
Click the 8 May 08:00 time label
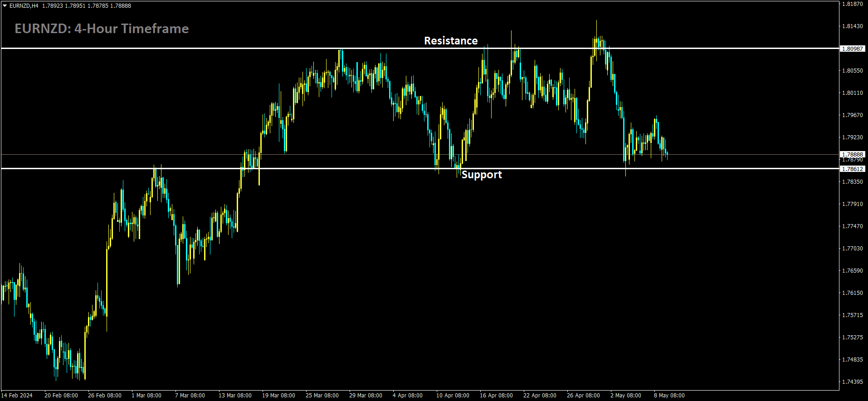669,395
